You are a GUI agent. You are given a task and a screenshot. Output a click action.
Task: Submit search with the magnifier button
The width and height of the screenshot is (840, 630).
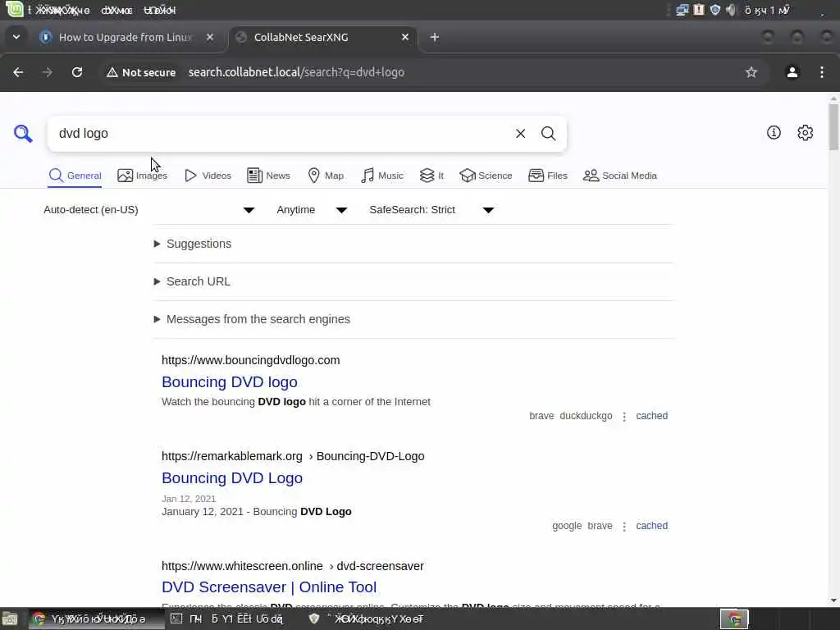click(x=548, y=134)
